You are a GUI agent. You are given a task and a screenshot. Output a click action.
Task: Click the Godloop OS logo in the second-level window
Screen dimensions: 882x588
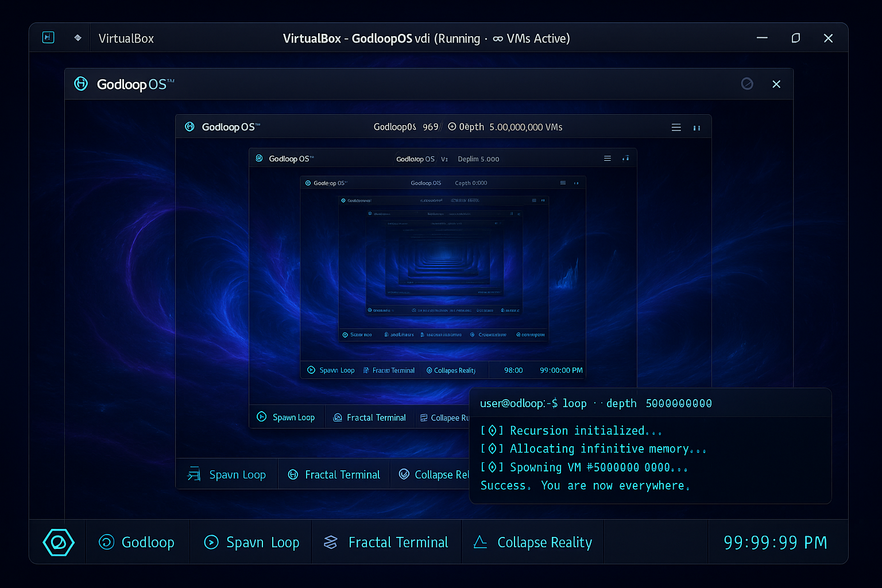pyautogui.click(x=189, y=126)
